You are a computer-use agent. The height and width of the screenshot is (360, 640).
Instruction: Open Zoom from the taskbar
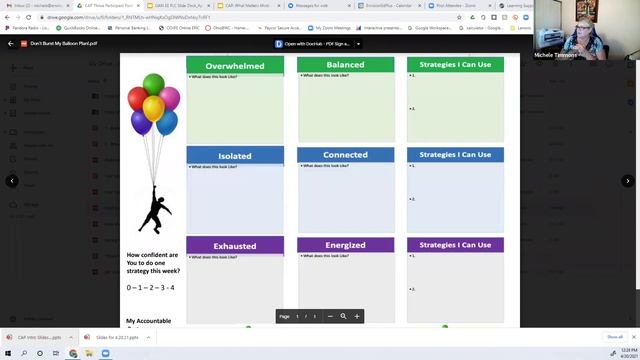[x=105, y=353]
